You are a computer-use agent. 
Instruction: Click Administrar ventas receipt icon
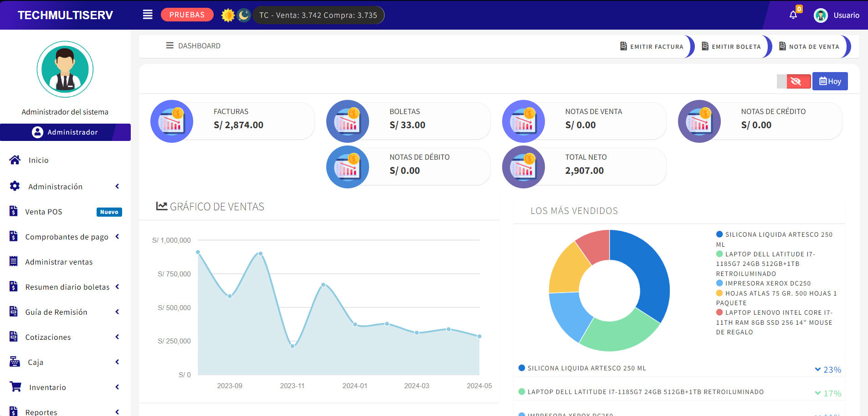pos(14,261)
